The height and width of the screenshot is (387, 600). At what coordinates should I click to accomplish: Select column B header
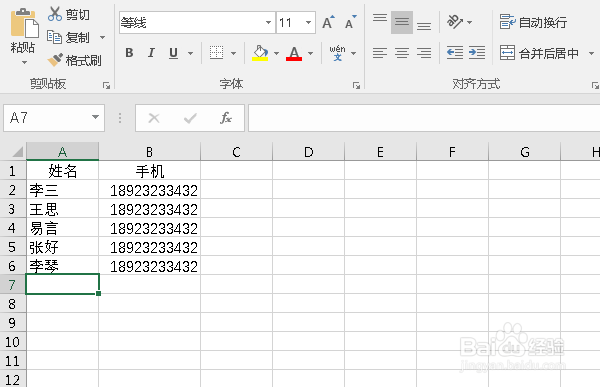(x=150, y=152)
